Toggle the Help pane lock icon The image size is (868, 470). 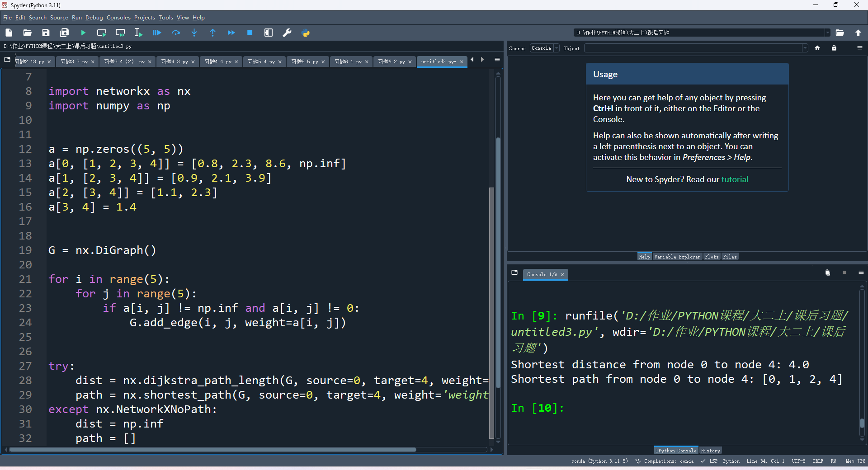click(x=834, y=48)
